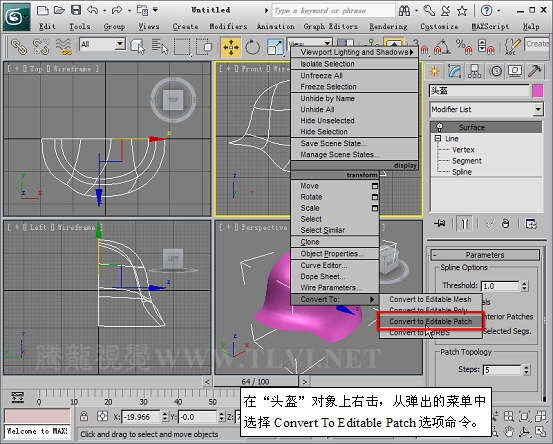The image size is (553, 444).
Task: Open the Viewport Lighting and Shadows submenu
Action: pos(354,52)
